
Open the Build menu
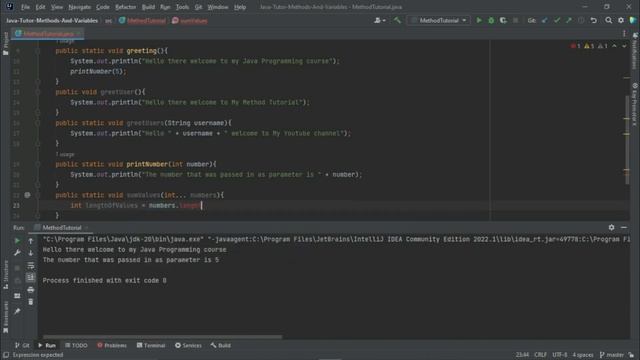[148, 7]
